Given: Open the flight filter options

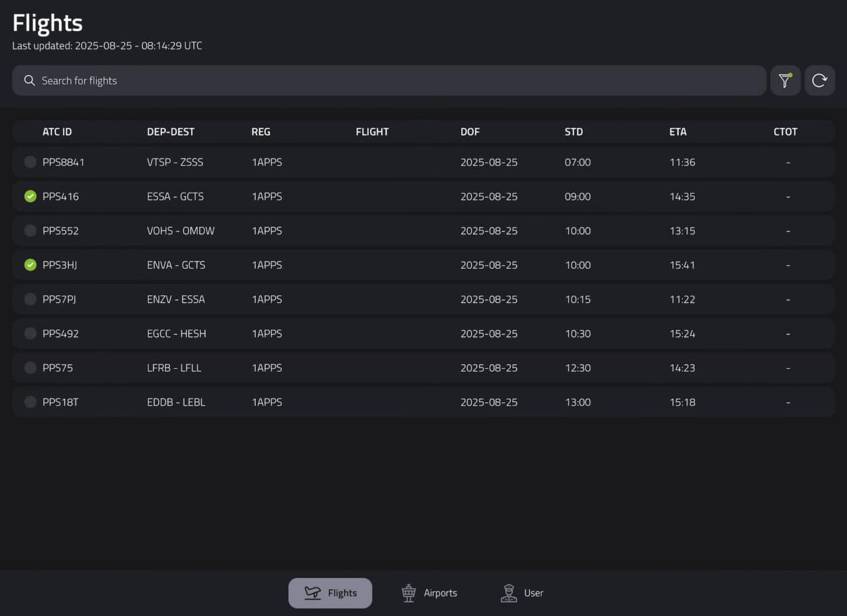Looking at the screenshot, I should coord(785,80).
